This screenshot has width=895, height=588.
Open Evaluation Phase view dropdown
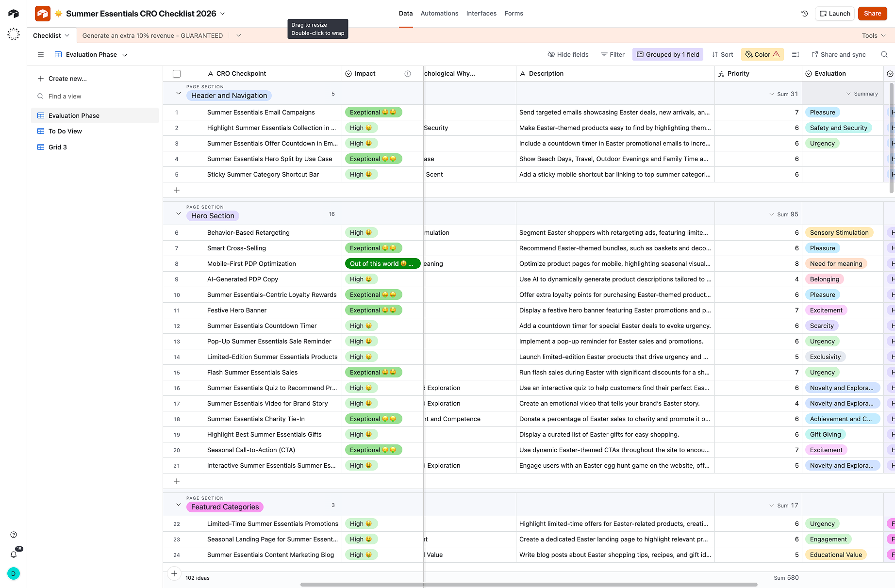pyautogui.click(x=91, y=54)
